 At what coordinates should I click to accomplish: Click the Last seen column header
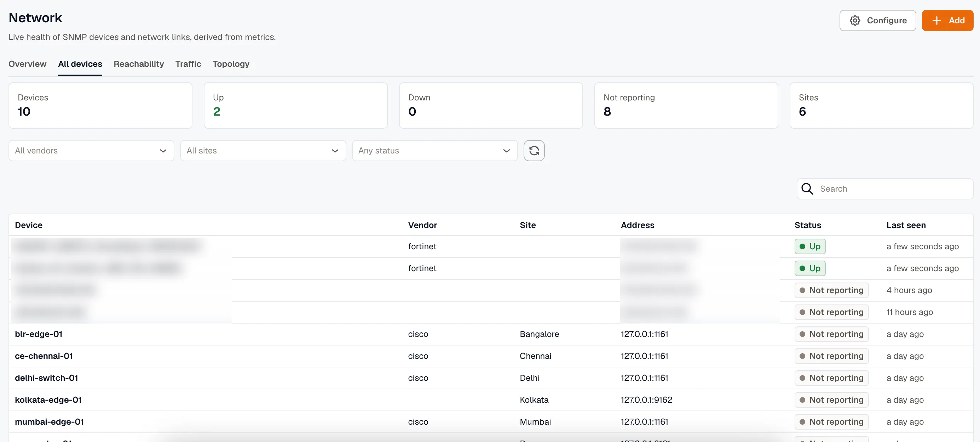pyautogui.click(x=906, y=225)
